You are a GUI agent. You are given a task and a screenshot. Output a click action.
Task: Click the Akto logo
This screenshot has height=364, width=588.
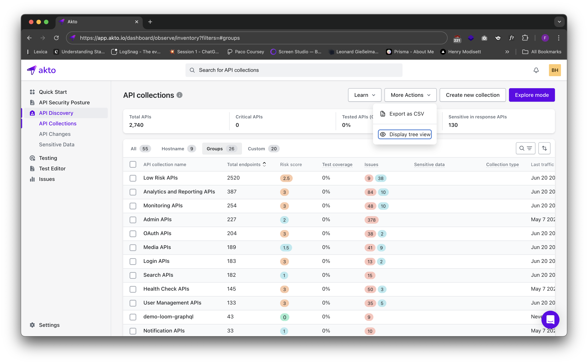point(41,70)
